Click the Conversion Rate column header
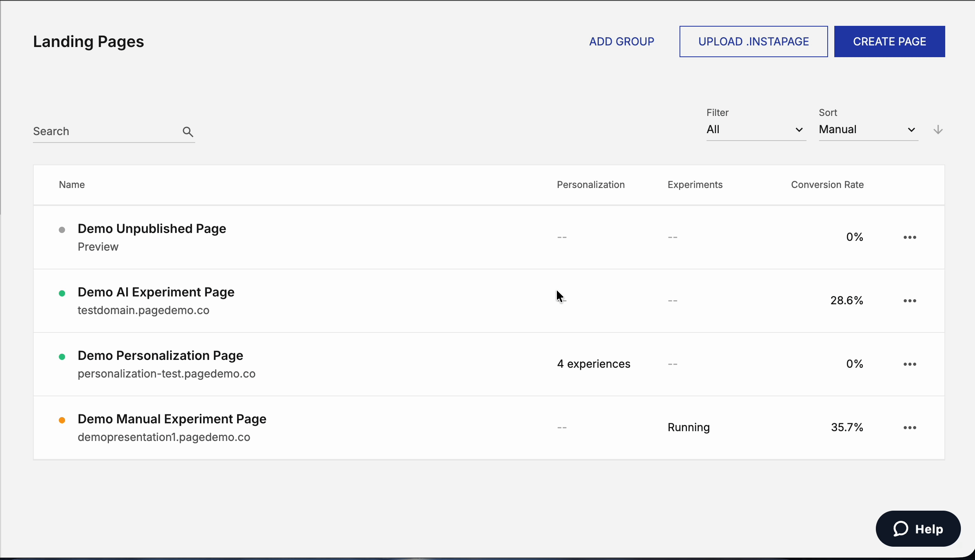 [x=827, y=184]
